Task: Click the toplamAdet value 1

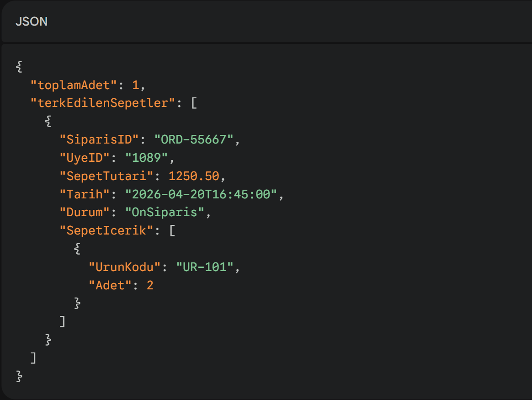Action: coord(135,85)
